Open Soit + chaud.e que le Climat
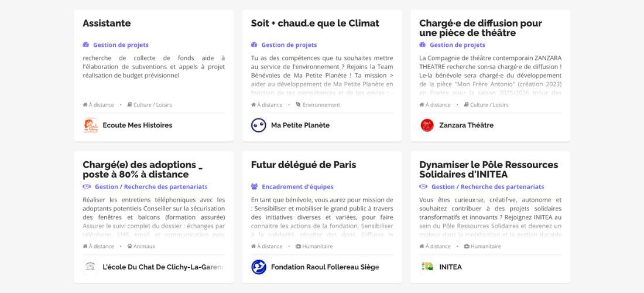This screenshot has width=644, height=293. click(315, 23)
